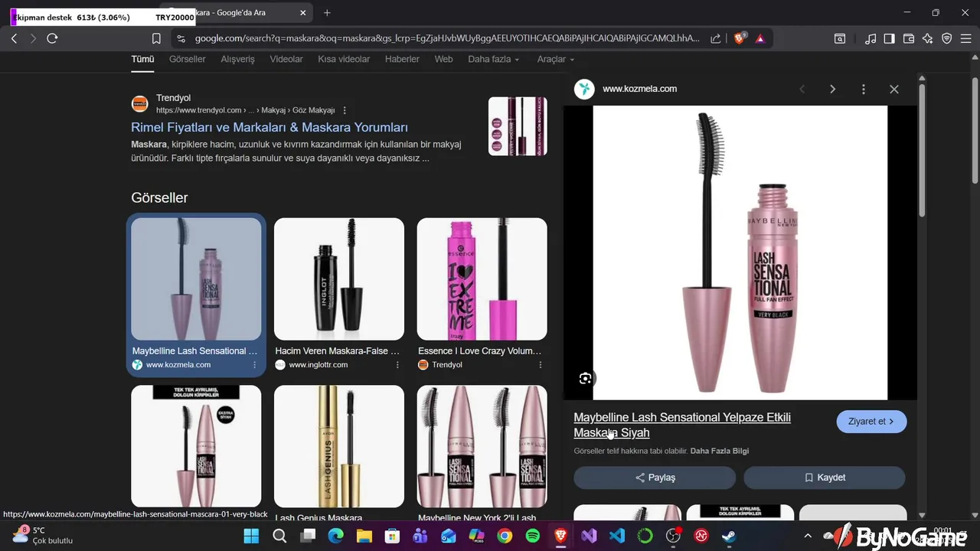
Task: Click the Paylaş button
Action: coord(655,478)
